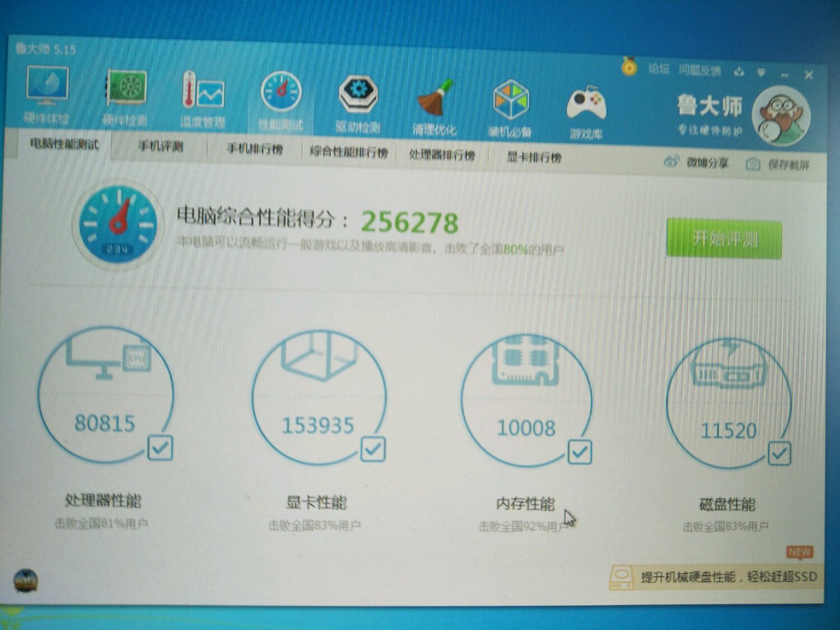Click the memory performance circle showing 10008
The width and height of the screenshot is (840, 630).
pos(526,401)
